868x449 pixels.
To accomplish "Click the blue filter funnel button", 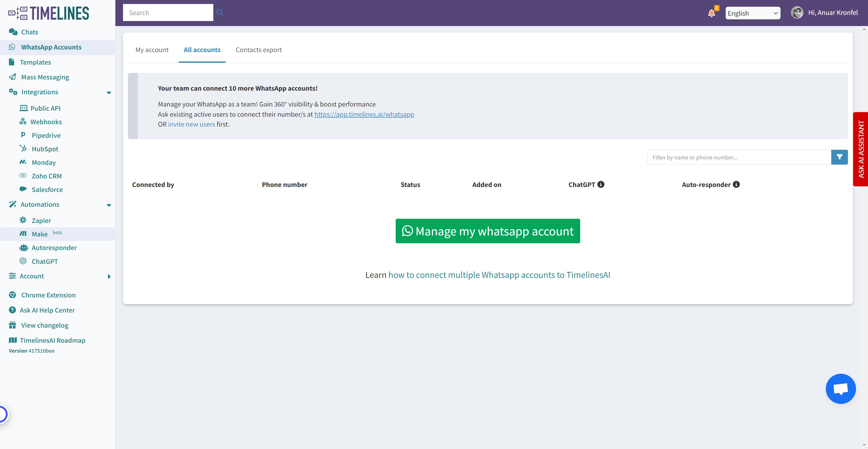I will [x=839, y=157].
